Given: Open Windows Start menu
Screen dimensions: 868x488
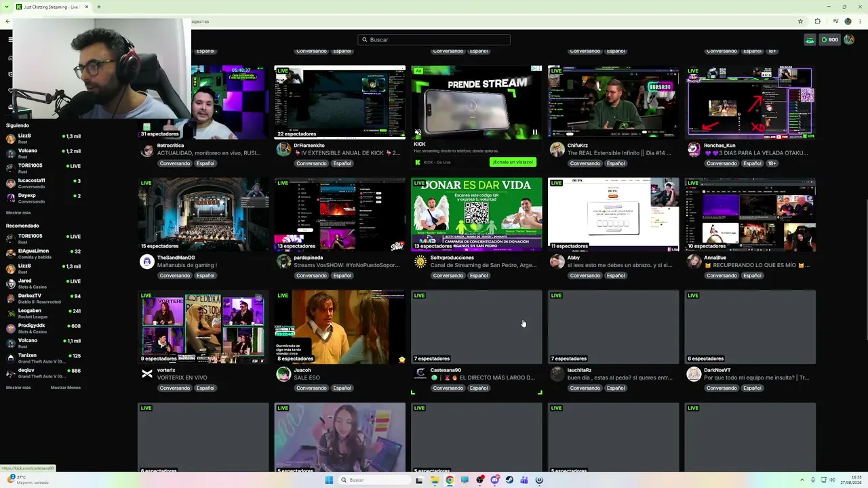Looking at the screenshot, I should 329,480.
